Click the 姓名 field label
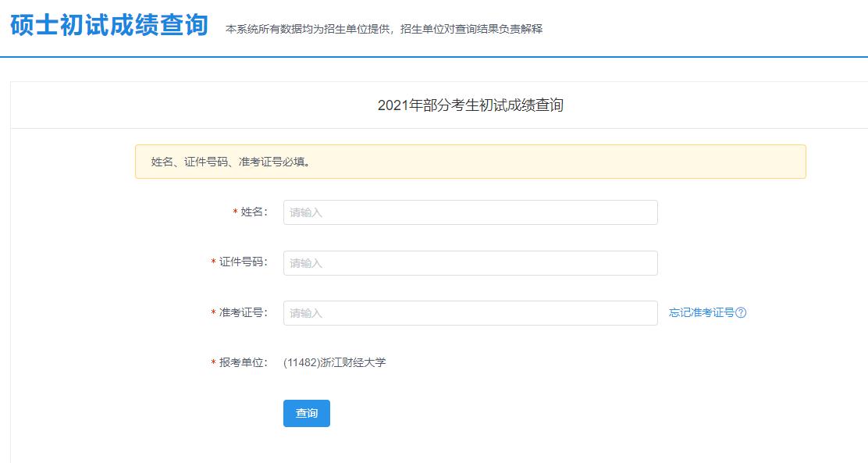The width and height of the screenshot is (868, 463). tap(254, 212)
